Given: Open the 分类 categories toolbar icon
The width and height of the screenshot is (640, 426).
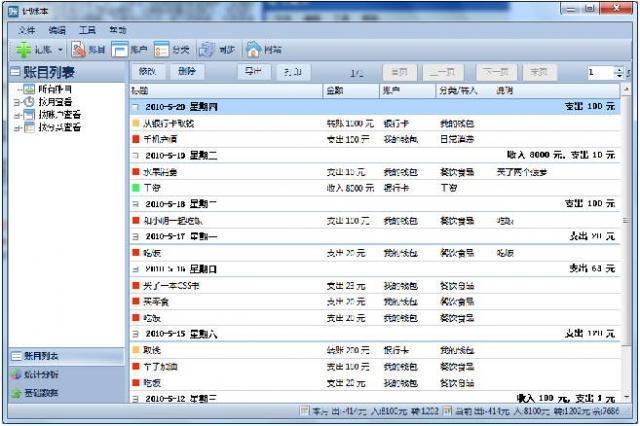Looking at the screenshot, I should 162,50.
